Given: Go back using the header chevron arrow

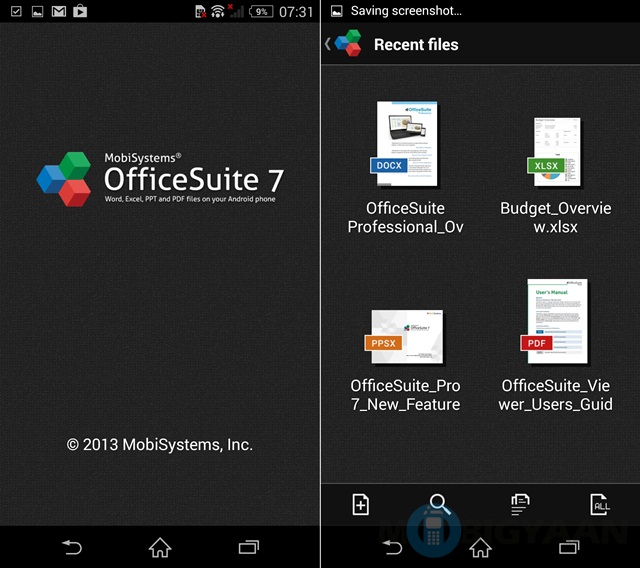Looking at the screenshot, I should [328, 44].
